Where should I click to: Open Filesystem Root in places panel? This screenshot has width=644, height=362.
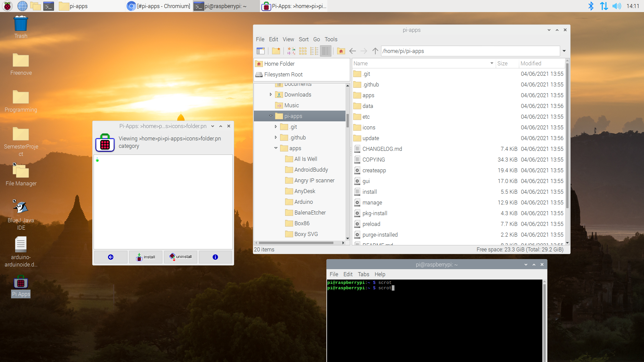[283, 74]
